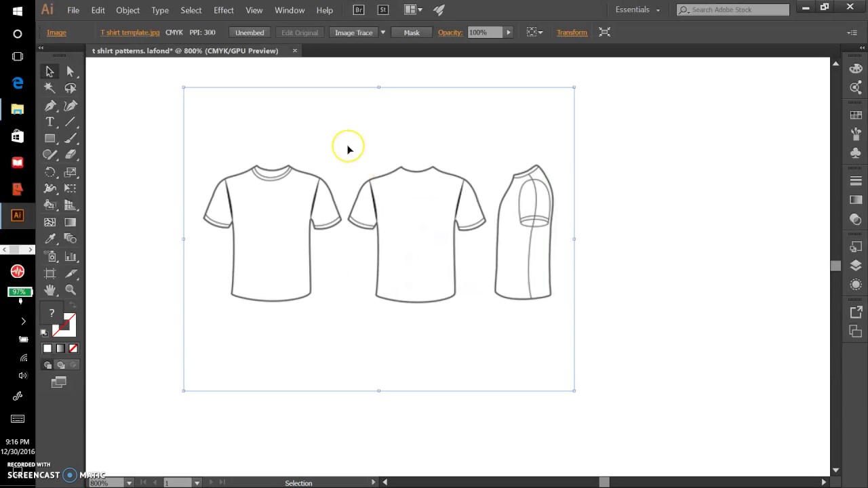Choose the Magic Wand tool
The width and height of the screenshot is (868, 488).
pyautogui.click(x=50, y=88)
